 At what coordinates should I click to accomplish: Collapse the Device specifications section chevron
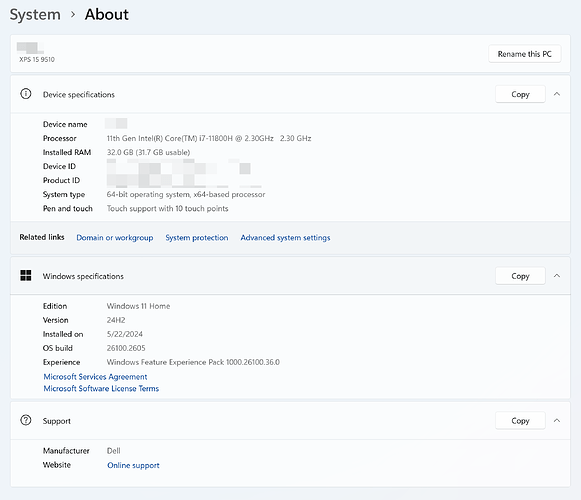click(557, 94)
